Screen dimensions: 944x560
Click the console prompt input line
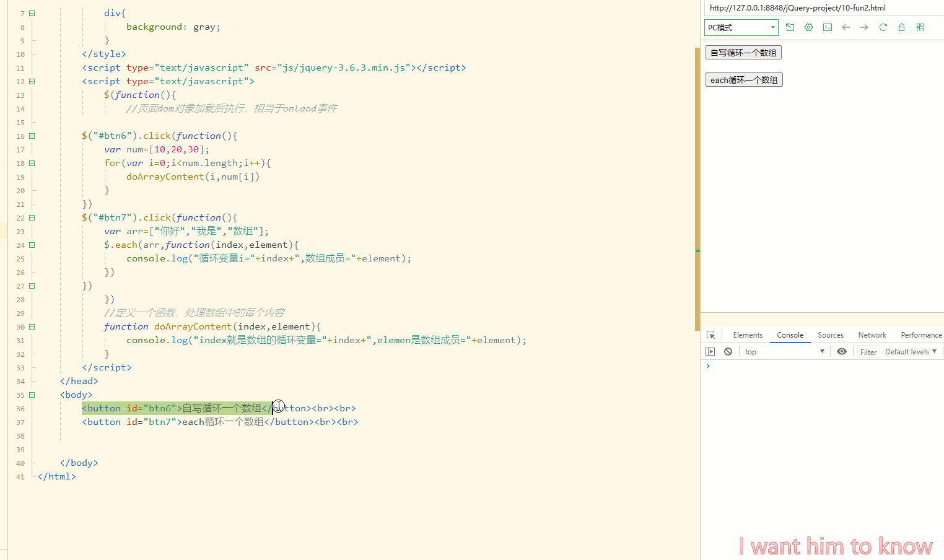pyautogui.click(x=824, y=366)
